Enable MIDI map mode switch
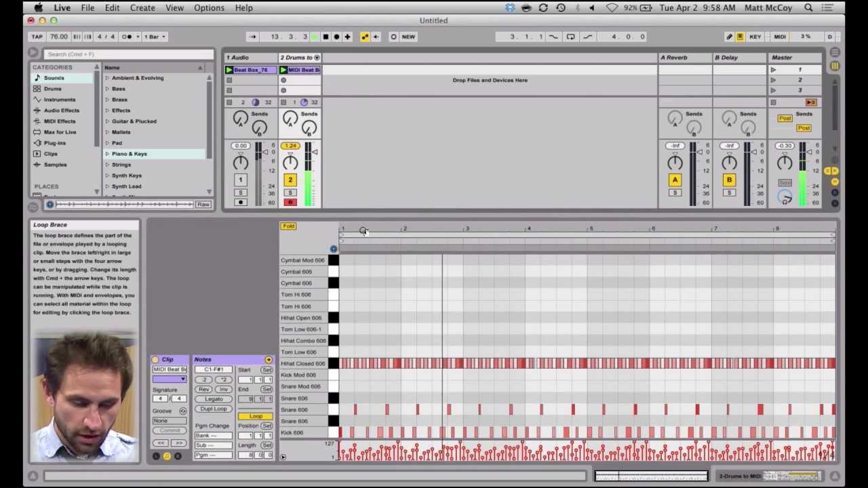The height and width of the screenshot is (488, 868). coord(780,37)
